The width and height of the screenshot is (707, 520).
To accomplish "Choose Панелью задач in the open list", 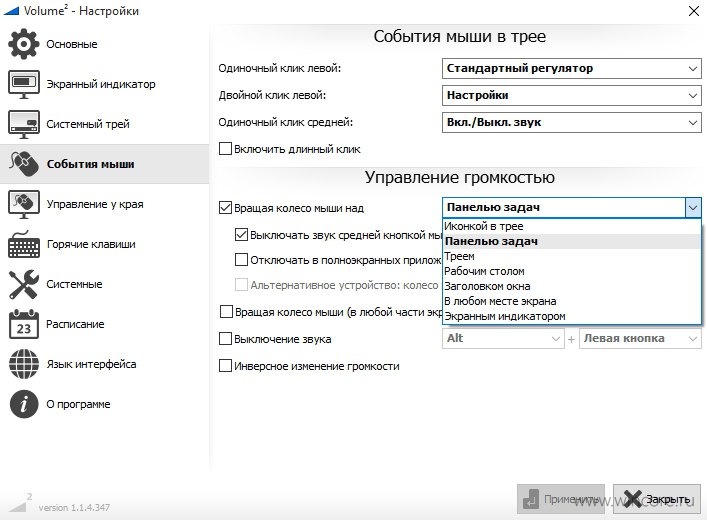I will 571,241.
